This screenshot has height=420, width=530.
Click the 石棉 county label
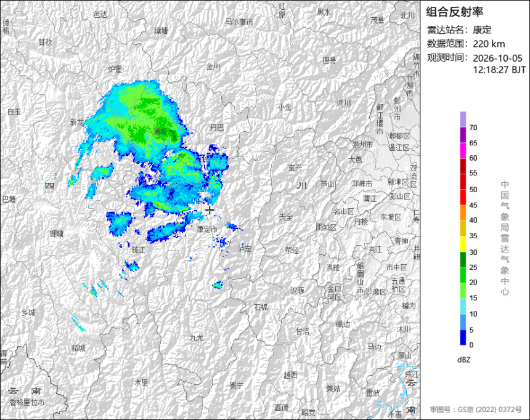(261, 307)
